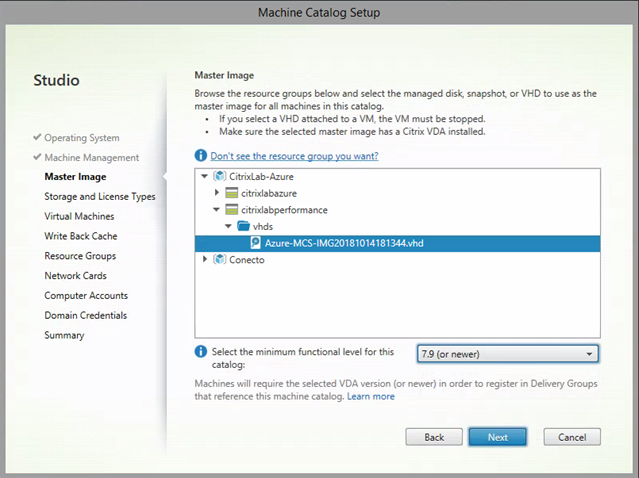This screenshot has height=478, width=639.
Task: Click info icon beside resource group link
Action: click(201, 156)
